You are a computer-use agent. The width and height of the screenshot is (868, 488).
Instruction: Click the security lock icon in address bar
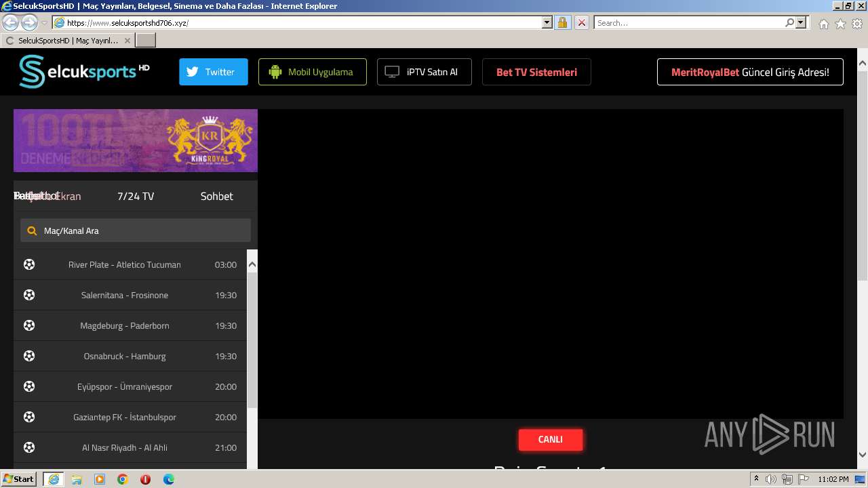click(562, 22)
